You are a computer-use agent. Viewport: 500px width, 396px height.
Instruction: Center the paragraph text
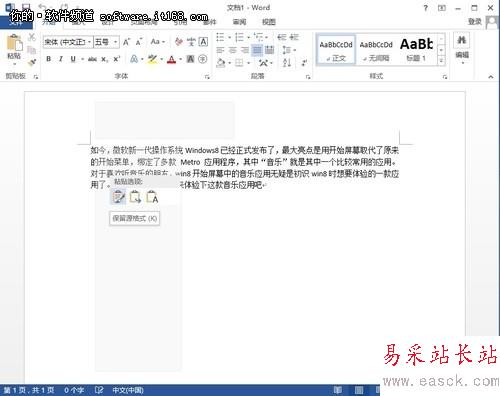point(232,50)
